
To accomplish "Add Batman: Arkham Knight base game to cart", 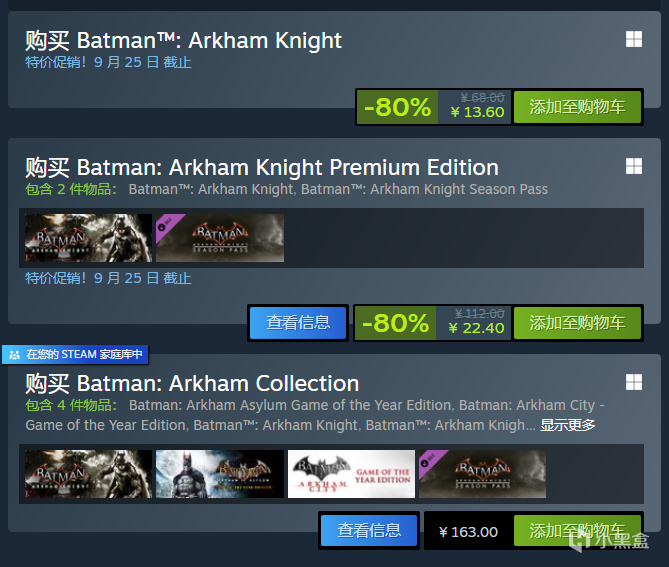I will (x=576, y=107).
